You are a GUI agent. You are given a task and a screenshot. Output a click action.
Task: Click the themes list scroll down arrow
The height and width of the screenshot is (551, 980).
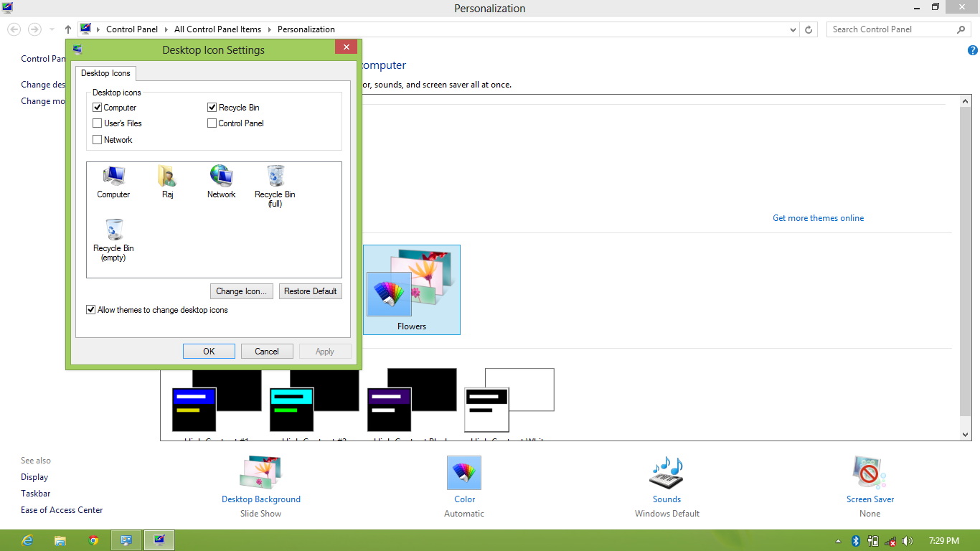point(966,435)
